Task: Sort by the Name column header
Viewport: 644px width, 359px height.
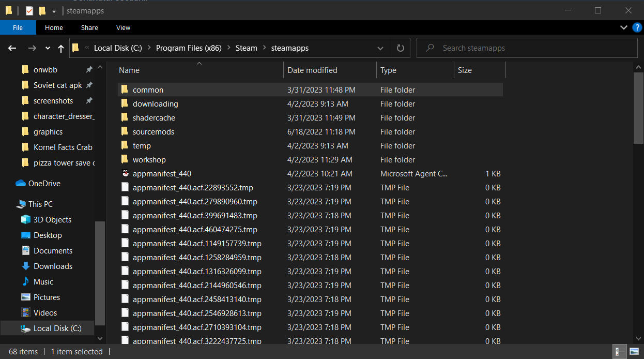Action: click(x=201, y=70)
